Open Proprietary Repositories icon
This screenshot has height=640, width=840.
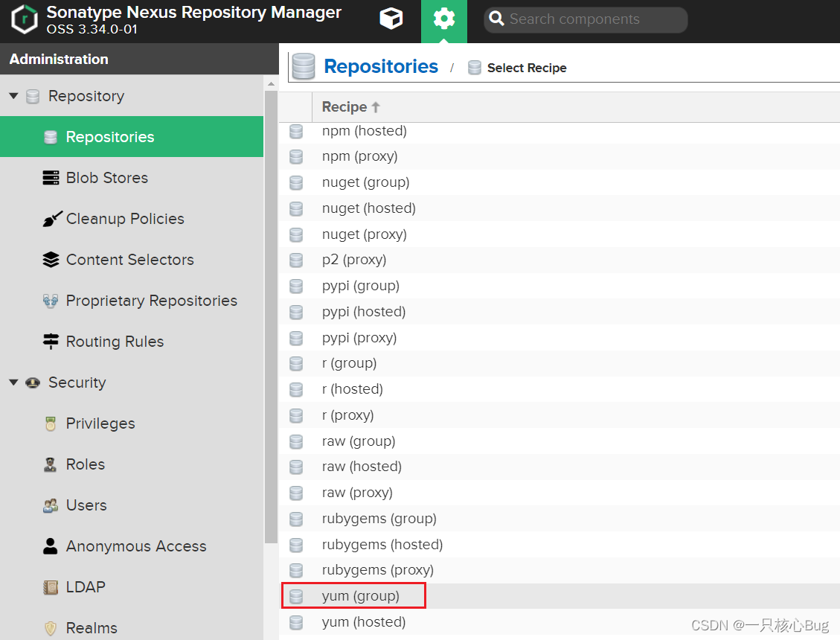(51, 301)
